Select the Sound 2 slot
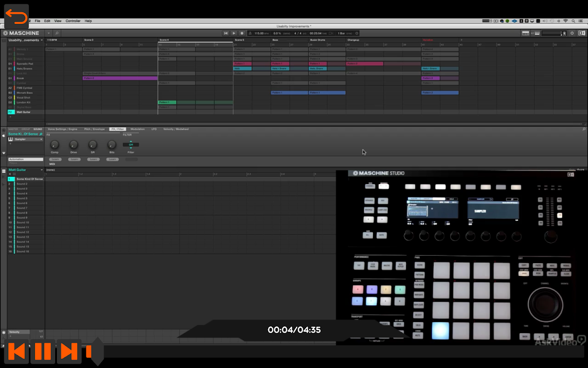Screen dimensions: 588x368 pos(26,184)
